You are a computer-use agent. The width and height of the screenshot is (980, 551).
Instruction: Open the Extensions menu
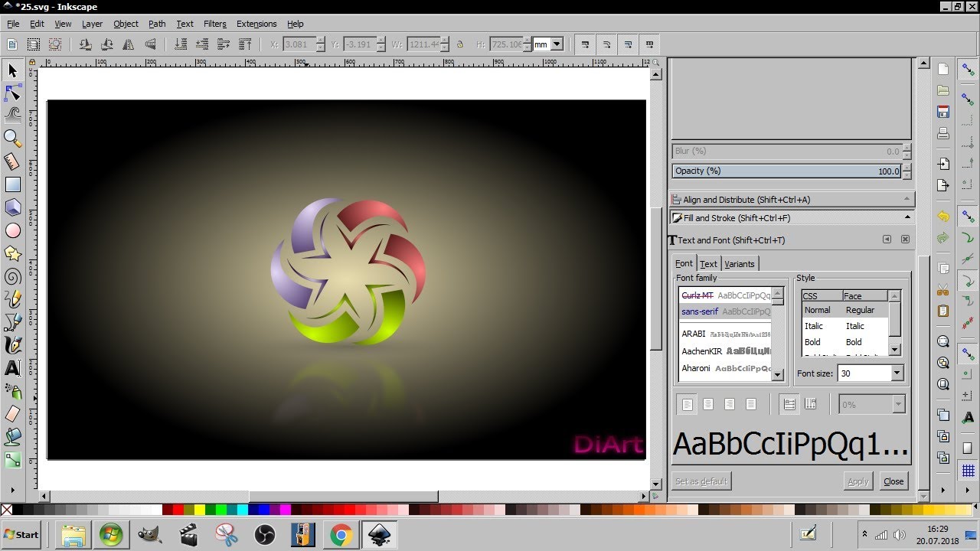(x=256, y=24)
